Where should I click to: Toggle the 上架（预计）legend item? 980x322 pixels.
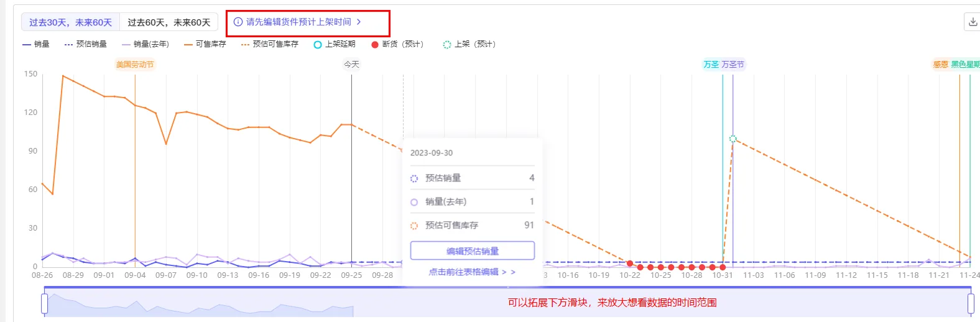click(x=469, y=44)
